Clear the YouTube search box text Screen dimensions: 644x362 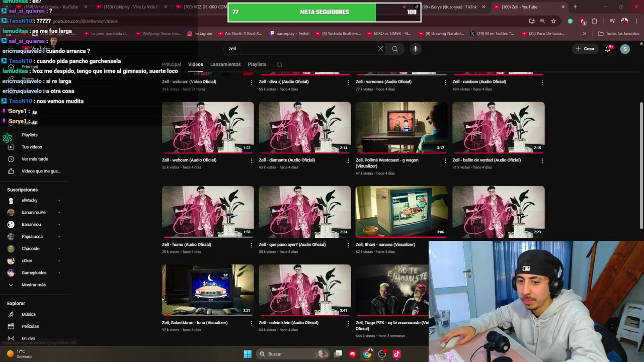[380, 49]
